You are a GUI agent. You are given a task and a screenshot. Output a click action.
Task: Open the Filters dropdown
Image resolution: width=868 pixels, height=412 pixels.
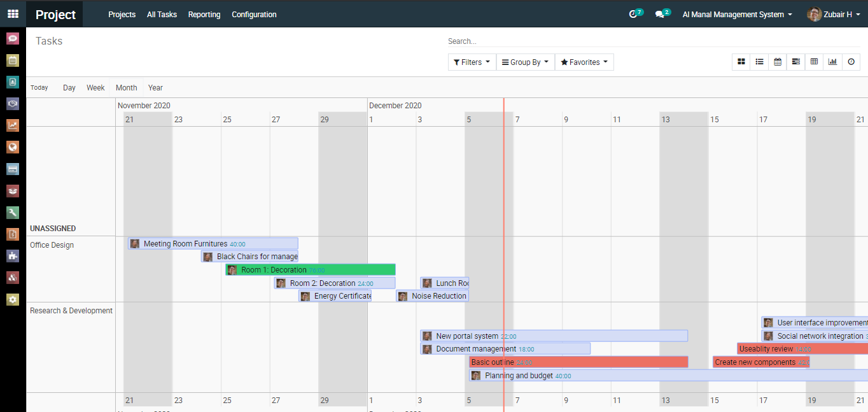(x=472, y=62)
